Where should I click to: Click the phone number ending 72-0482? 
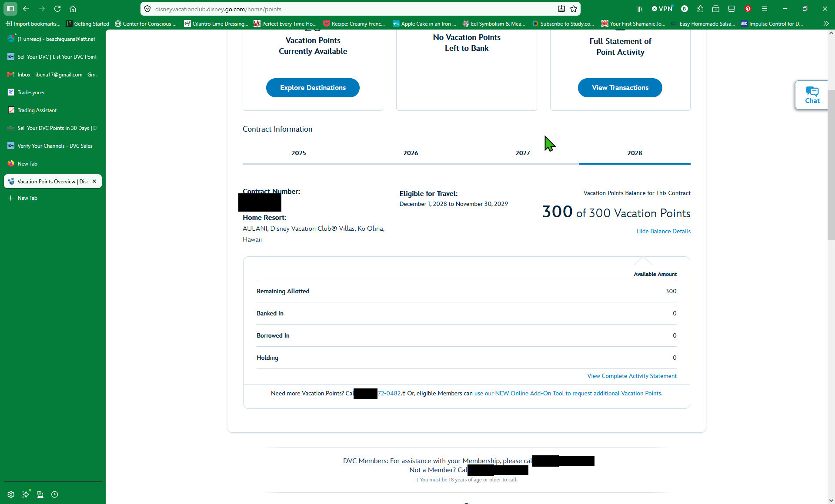point(389,393)
